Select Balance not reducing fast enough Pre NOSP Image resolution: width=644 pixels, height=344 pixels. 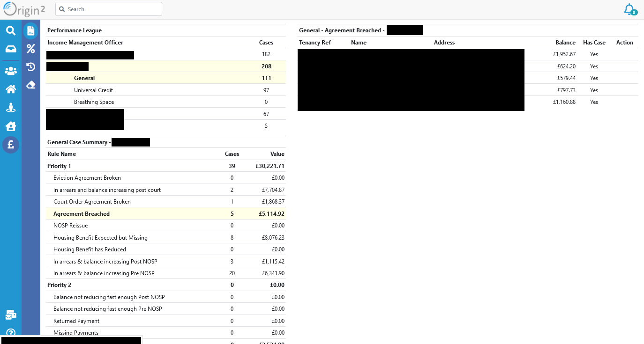pyautogui.click(x=166, y=309)
